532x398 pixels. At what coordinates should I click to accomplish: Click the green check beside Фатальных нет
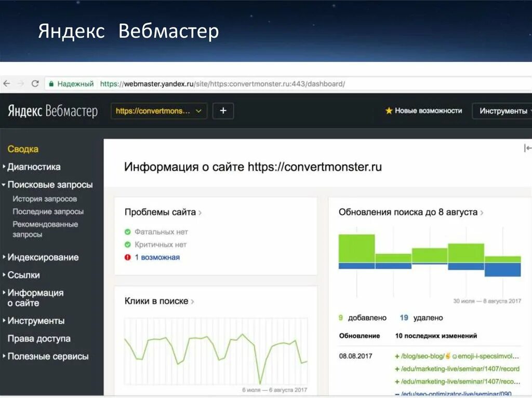click(x=128, y=232)
